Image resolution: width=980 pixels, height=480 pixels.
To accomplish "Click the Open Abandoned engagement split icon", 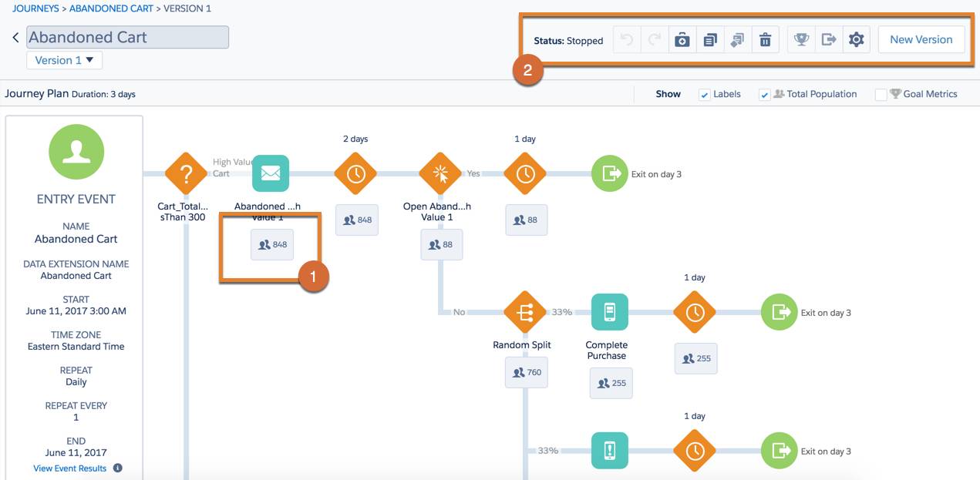I will [439, 173].
